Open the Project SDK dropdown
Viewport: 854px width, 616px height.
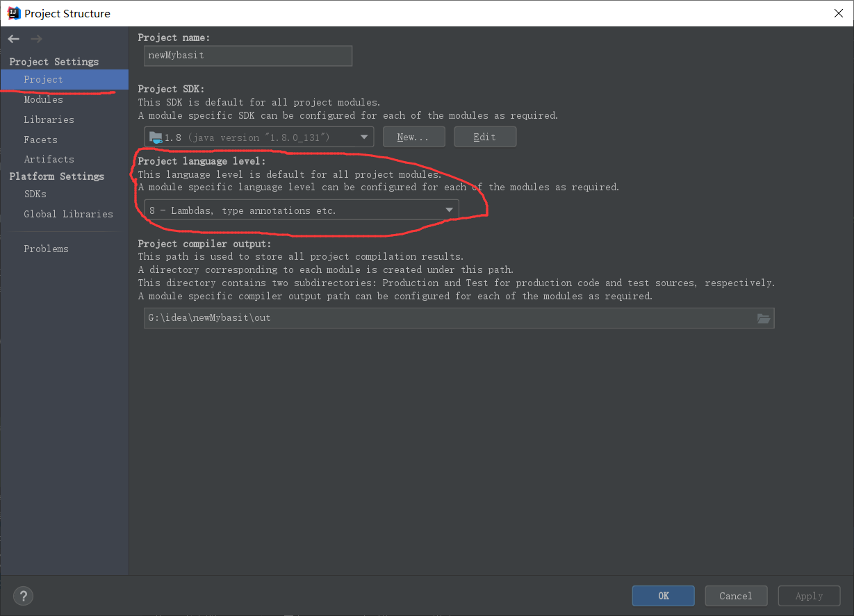click(259, 137)
